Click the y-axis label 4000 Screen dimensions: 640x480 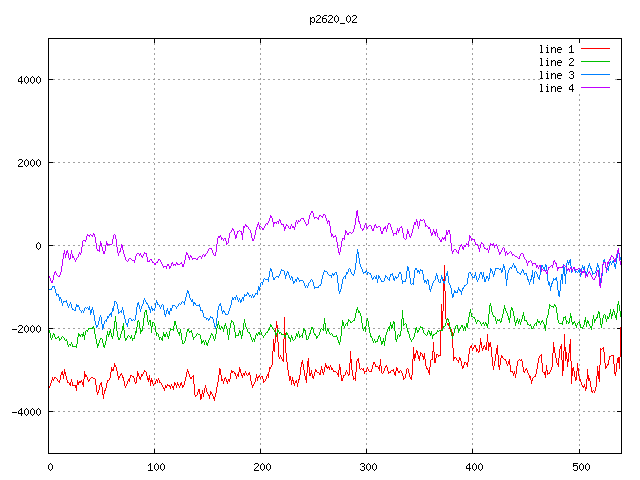pyautogui.click(x=29, y=80)
